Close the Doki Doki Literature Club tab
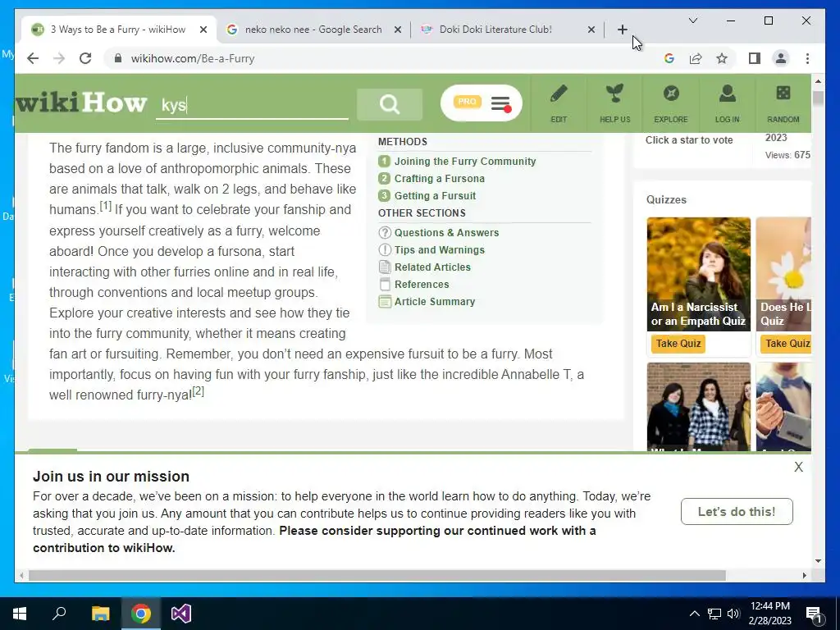Image resolution: width=840 pixels, height=630 pixels. point(591,30)
